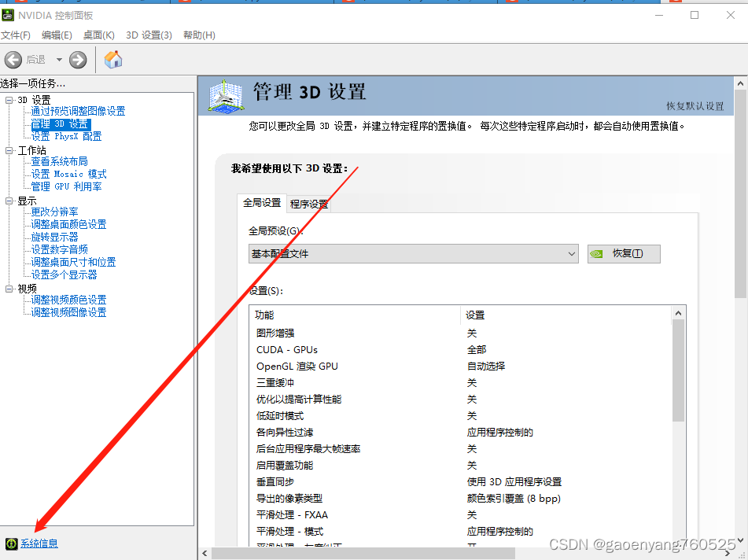Open 调整桌面颜色设置 task
The height and width of the screenshot is (560, 748).
point(68,224)
